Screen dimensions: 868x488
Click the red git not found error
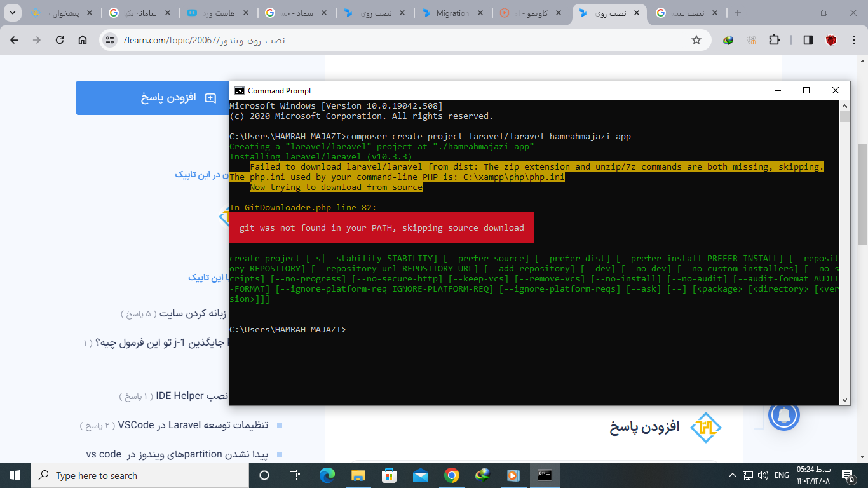(x=381, y=227)
